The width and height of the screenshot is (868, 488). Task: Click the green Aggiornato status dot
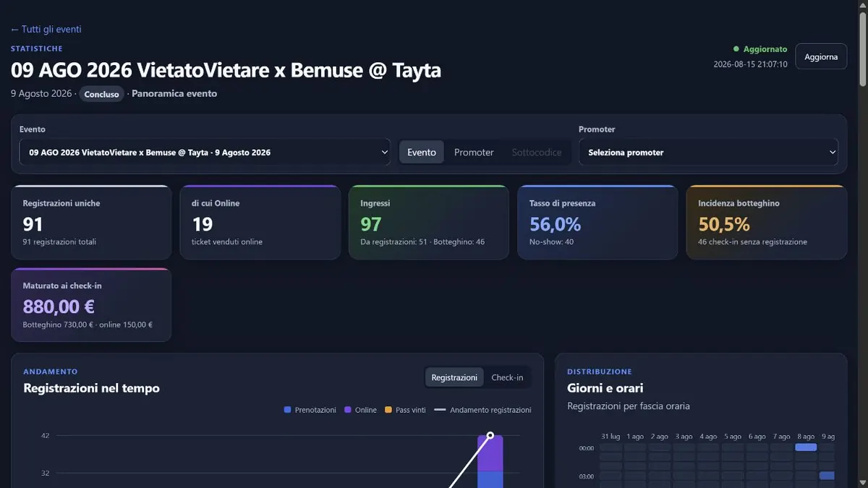736,49
